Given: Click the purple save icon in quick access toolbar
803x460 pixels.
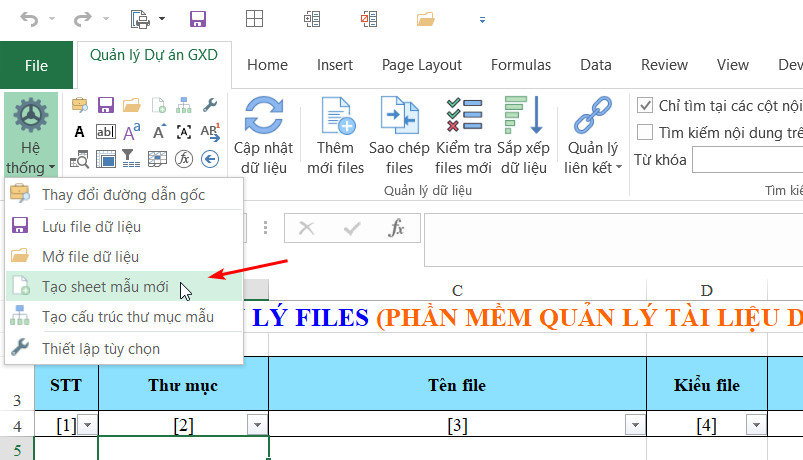Looking at the screenshot, I should [x=197, y=19].
